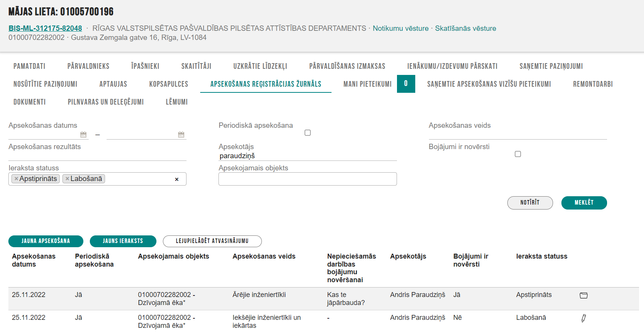Switch to the Pārvaldnieks tab
Screen dimensions: 644x332
(x=88, y=66)
